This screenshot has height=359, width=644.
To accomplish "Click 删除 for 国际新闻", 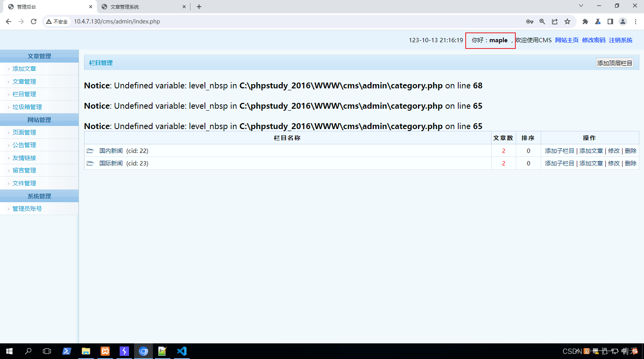I will pyautogui.click(x=631, y=163).
